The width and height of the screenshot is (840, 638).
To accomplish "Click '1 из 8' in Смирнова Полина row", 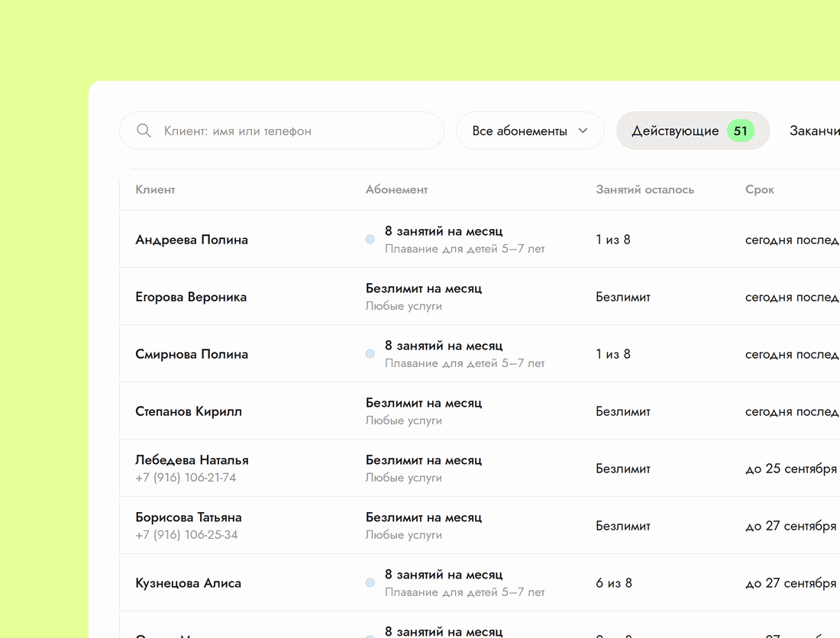I will tap(613, 354).
